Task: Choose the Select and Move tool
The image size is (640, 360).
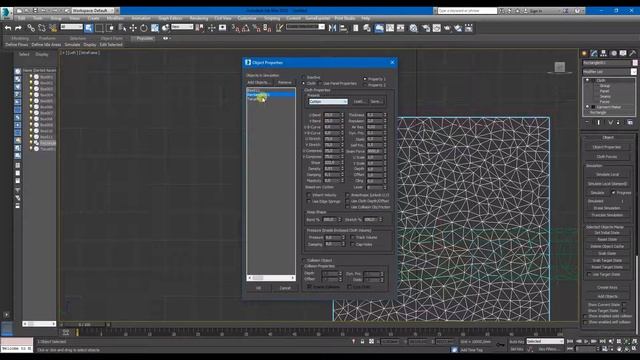Action: point(133,28)
